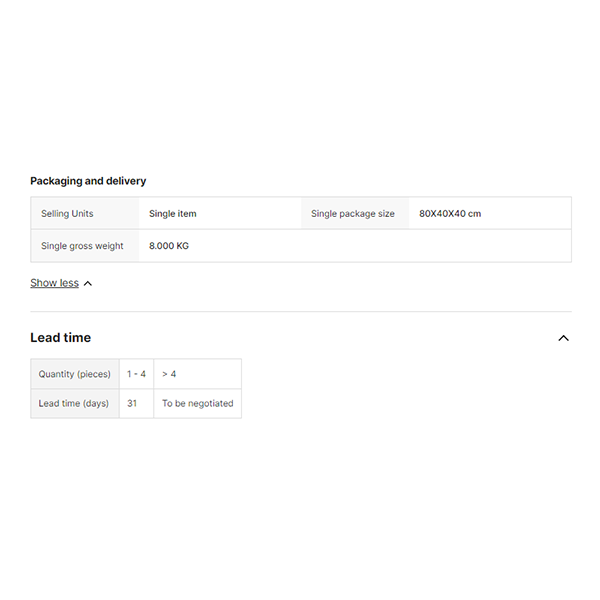The height and width of the screenshot is (600, 600).
Task: Select the Single gross weight label
Action: point(82,246)
